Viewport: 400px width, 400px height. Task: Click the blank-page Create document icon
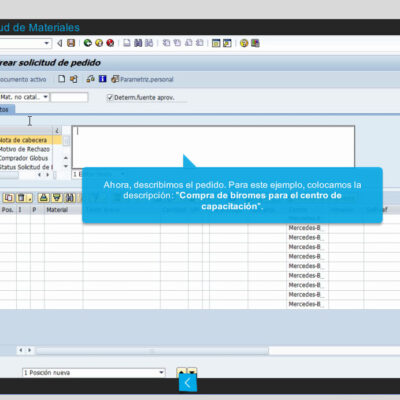pyautogui.click(x=62, y=79)
